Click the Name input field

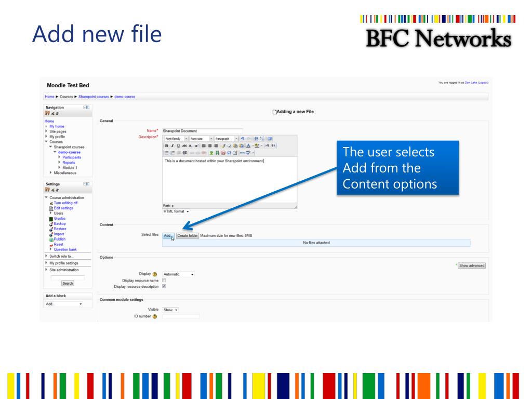(203, 131)
